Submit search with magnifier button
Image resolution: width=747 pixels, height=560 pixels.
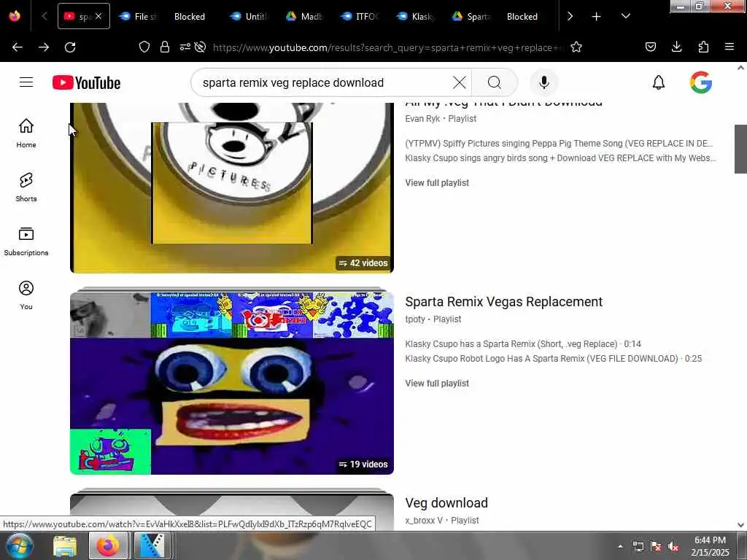coord(495,83)
